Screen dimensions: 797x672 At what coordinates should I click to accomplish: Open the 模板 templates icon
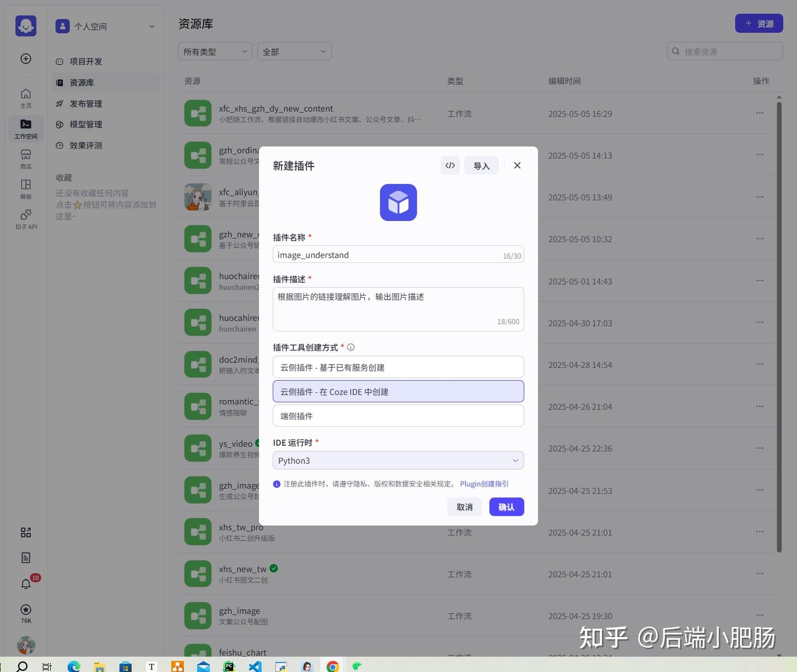26,189
